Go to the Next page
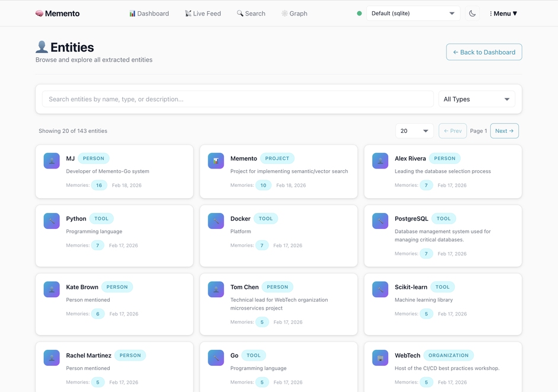 click(x=504, y=131)
